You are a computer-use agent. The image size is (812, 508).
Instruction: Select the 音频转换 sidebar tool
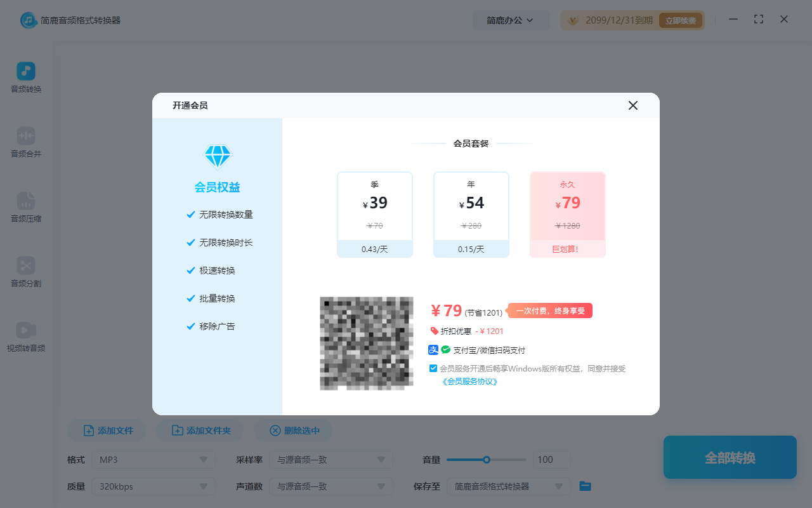click(x=25, y=76)
